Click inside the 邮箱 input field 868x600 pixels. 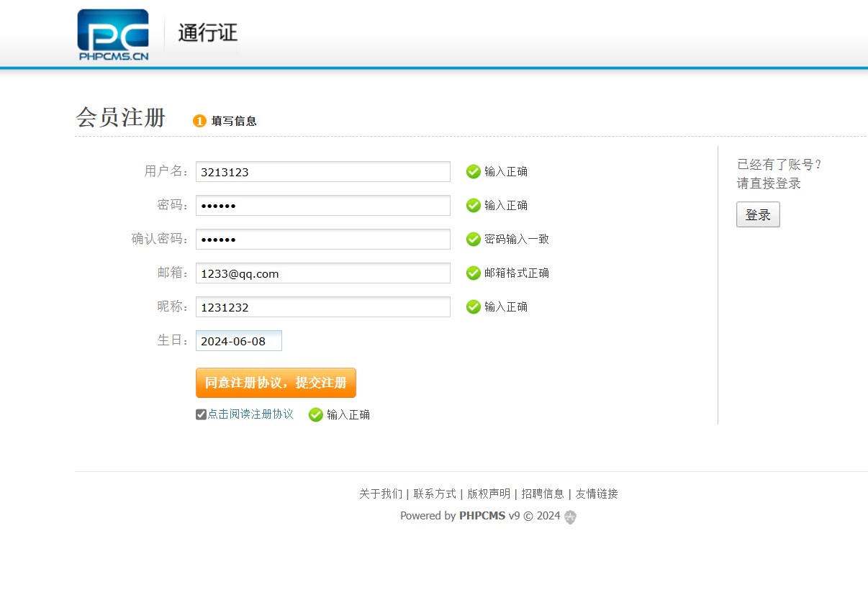point(322,273)
